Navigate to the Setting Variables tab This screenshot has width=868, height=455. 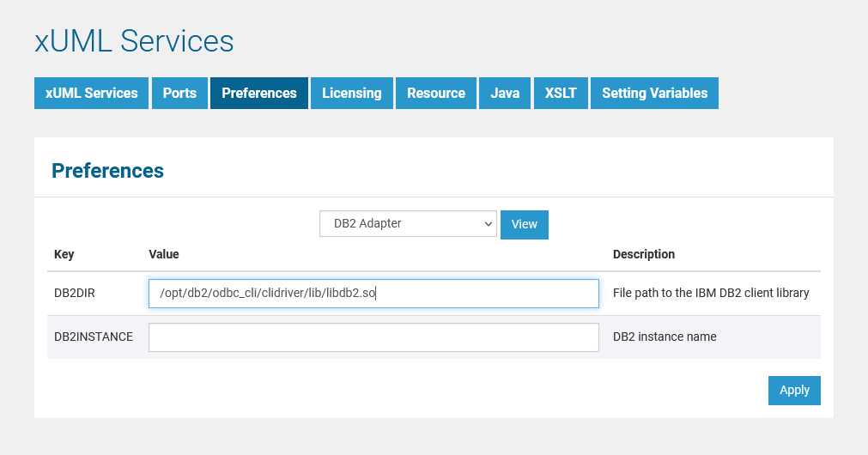pos(654,94)
